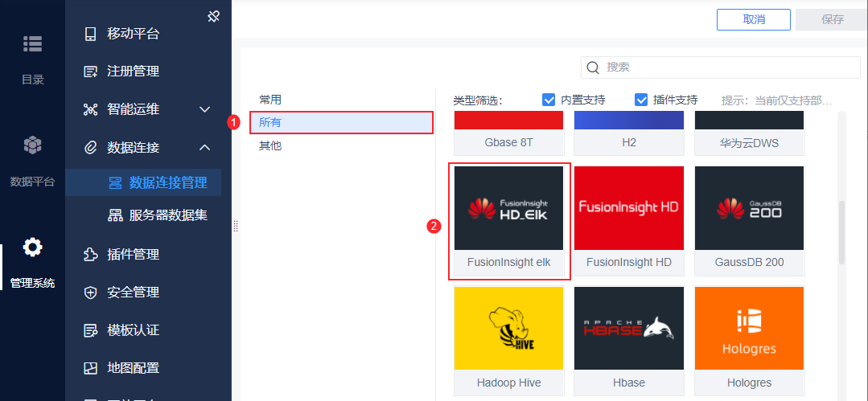
Task: Choose the GaussDB 200 database tile
Action: coord(749,221)
